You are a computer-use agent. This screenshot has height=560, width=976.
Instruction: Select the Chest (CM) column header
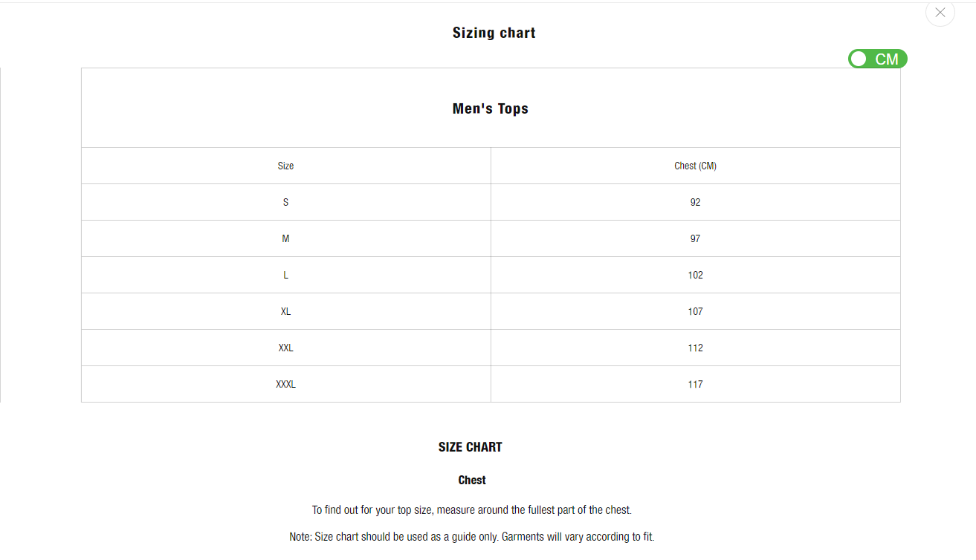click(x=695, y=166)
